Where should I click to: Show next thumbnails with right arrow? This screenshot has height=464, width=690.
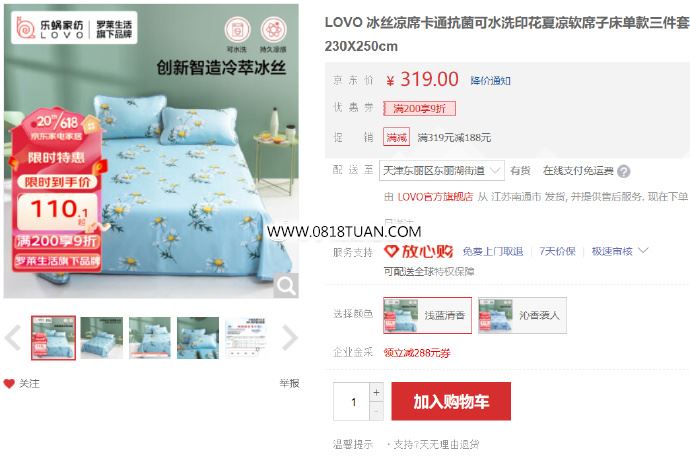point(290,338)
